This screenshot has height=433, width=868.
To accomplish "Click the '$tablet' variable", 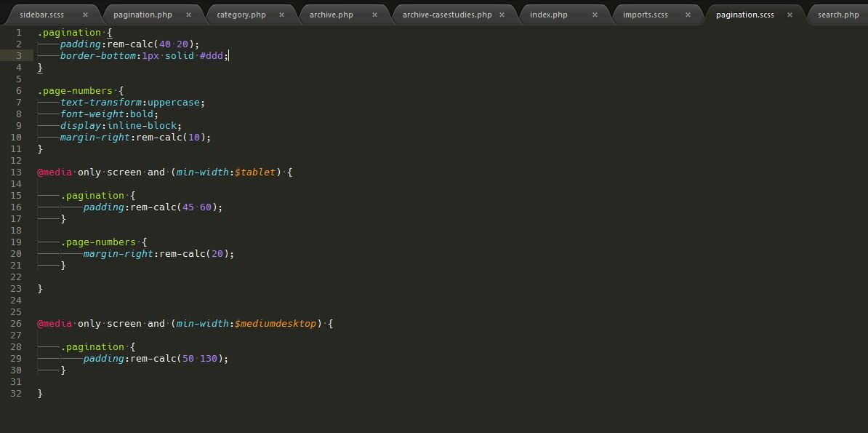I will (x=254, y=172).
